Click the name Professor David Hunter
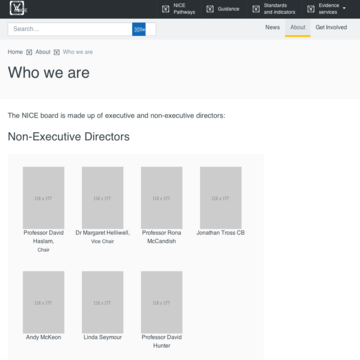This screenshot has width=360, height=360. point(162,341)
